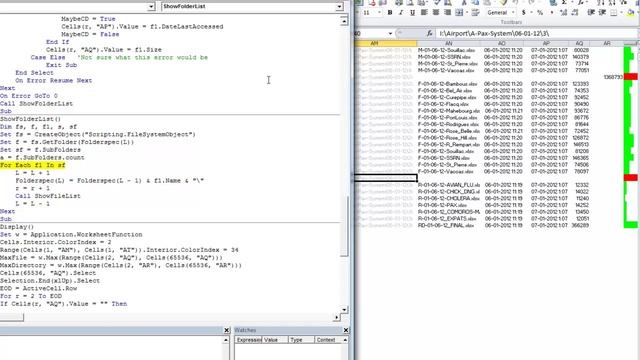Select column AO header
The image size is (640, 360).
502,43
